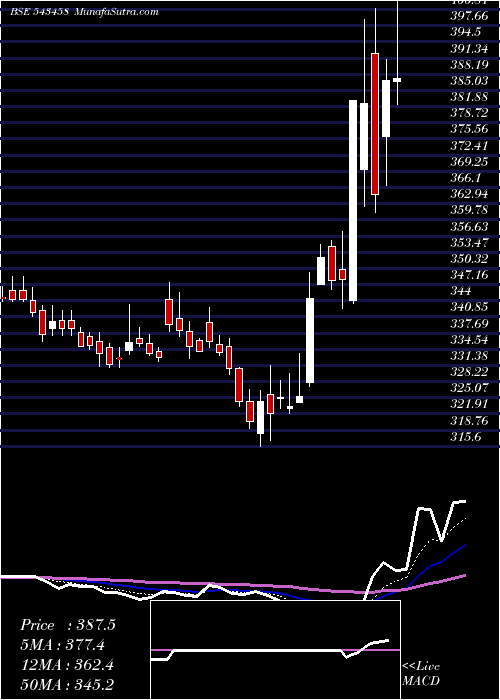Click inside the MACD inset chart box
The height and width of the screenshot is (700, 500).
[275, 650]
